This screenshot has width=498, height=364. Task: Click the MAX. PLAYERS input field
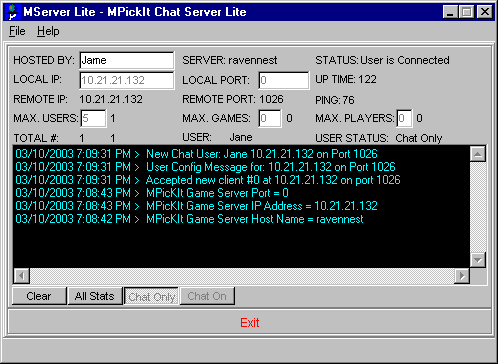[404, 118]
